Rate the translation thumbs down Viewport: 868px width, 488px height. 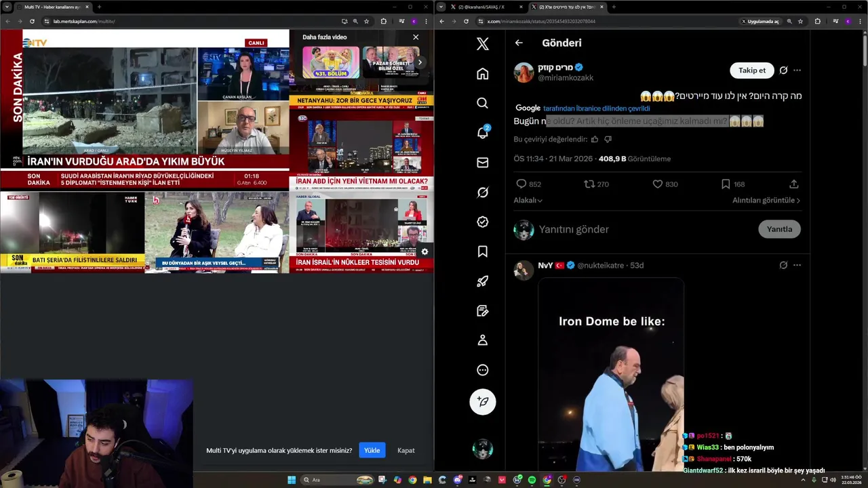[x=608, y=139]
